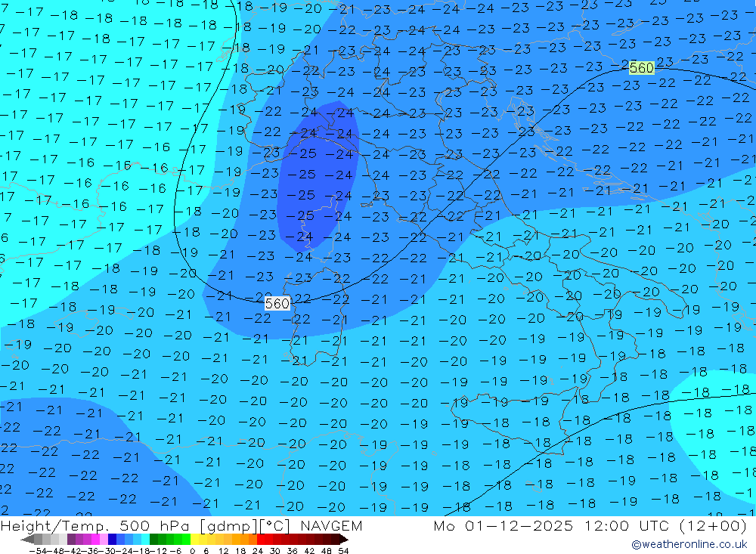Click the '0' label on the color scale
The image size is (756, 554).
click(192, 551)
